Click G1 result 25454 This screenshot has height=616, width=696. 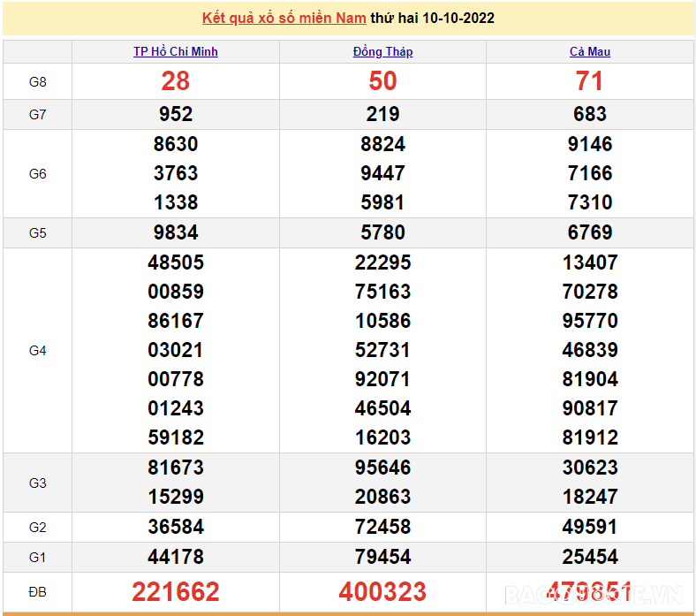pyautogui.click(x=589, y=557)
